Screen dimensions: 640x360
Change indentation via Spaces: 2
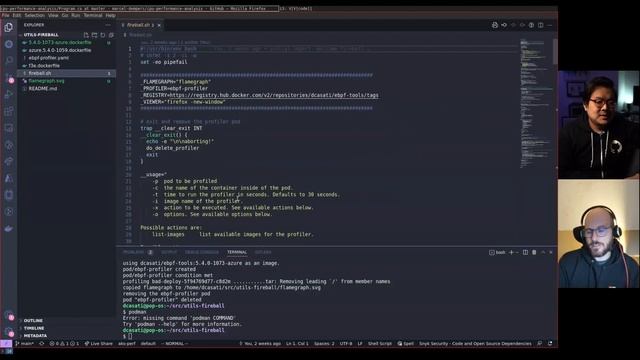pyautogui.click(x=324, y=344)
